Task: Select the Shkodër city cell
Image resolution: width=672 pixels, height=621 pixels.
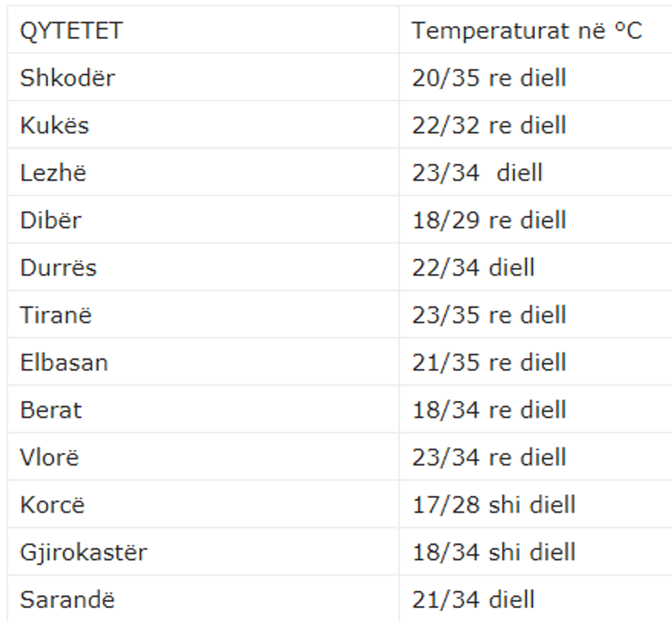Action: [67, 78]
